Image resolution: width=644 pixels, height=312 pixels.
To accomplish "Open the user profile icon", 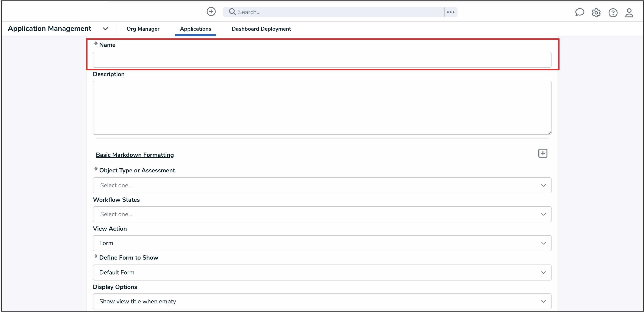I will pos(629,13).
